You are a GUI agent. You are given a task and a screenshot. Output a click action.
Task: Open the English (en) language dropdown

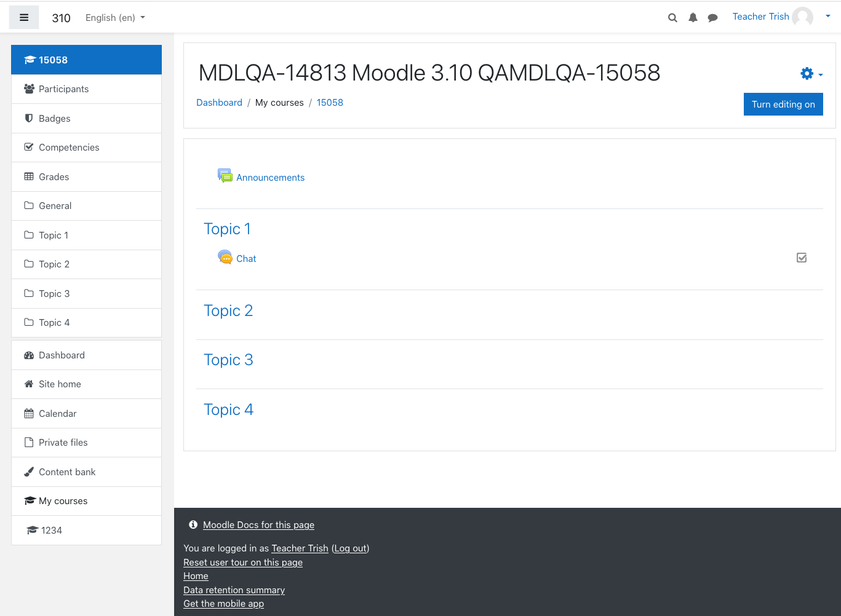click(x=115, y=18)
